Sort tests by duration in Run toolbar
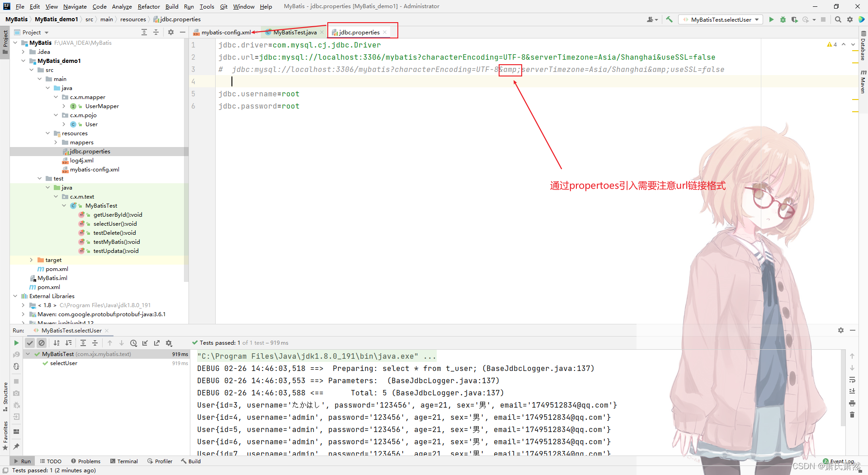This screenshot has width=868, height=475. [x=69, y=343]
